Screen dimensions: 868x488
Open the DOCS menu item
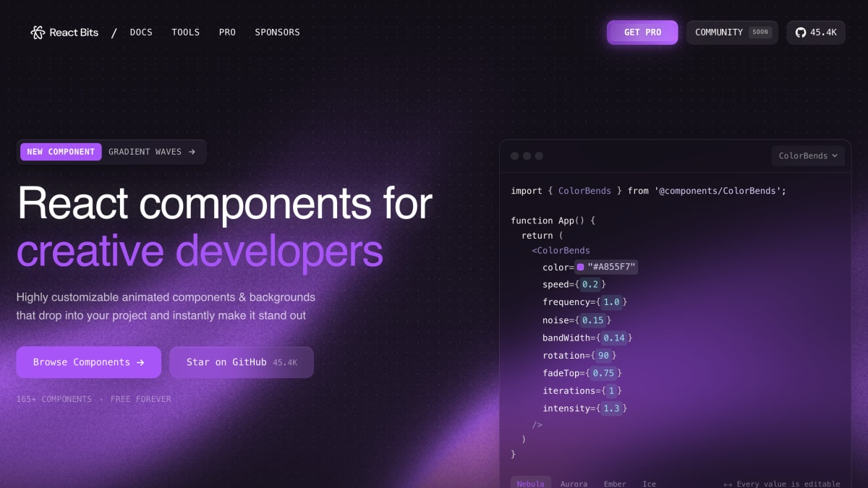click(x=141, y=33)
